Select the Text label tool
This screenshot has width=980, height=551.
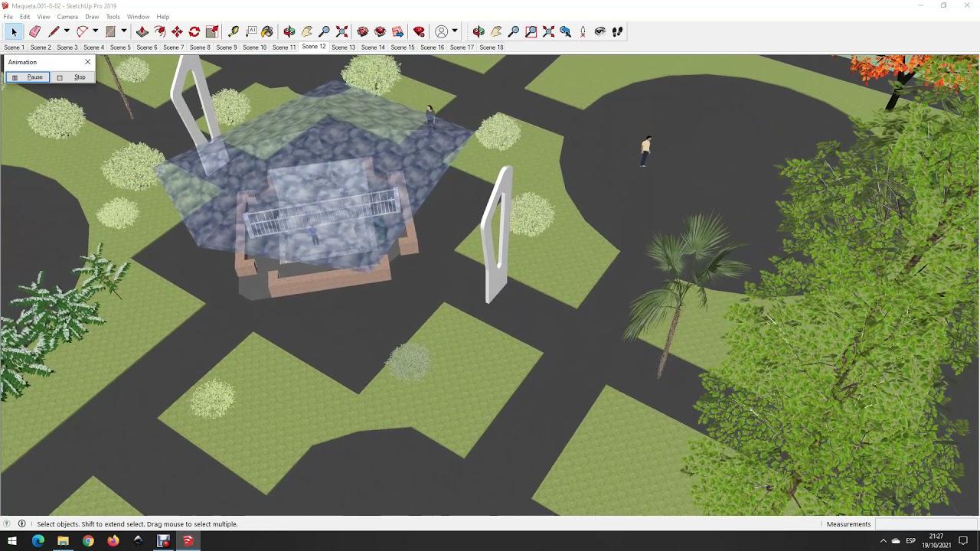(251, 31)
